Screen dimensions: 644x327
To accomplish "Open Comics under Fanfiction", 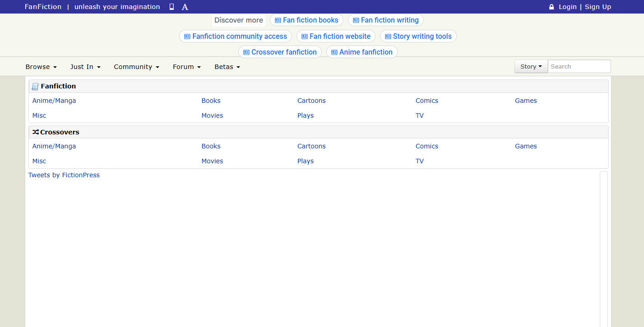I will [427, 101].
